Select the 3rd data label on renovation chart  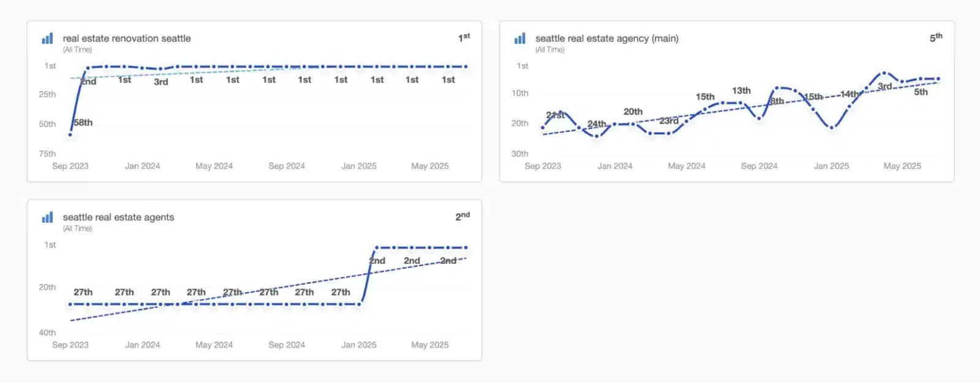pyautogui.click(x=161, y=82)
